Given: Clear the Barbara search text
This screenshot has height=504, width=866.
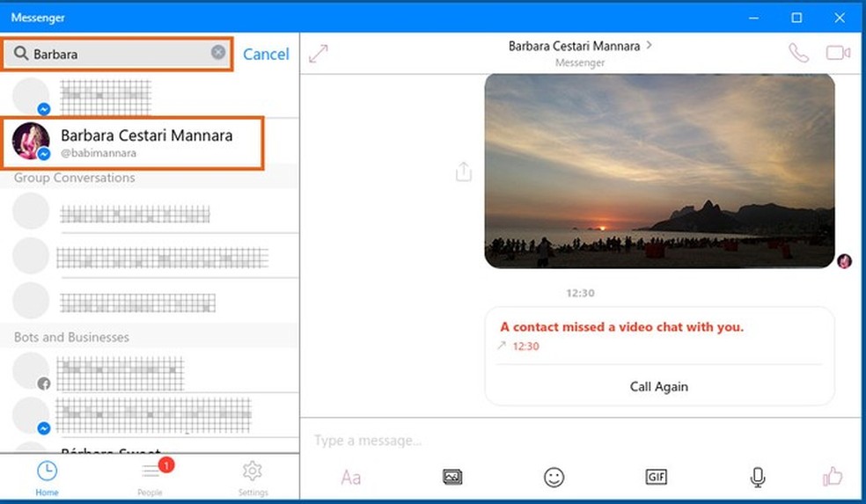Looking at the screenshot, I should pyautogui.click(x=218, y=53).
